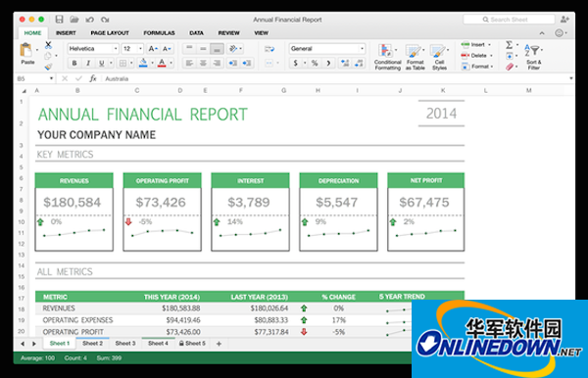Screen dimensions: 588x378
Task: Click the Increase Indent icon
Action: pyautogui.click(x=246, y=63)
